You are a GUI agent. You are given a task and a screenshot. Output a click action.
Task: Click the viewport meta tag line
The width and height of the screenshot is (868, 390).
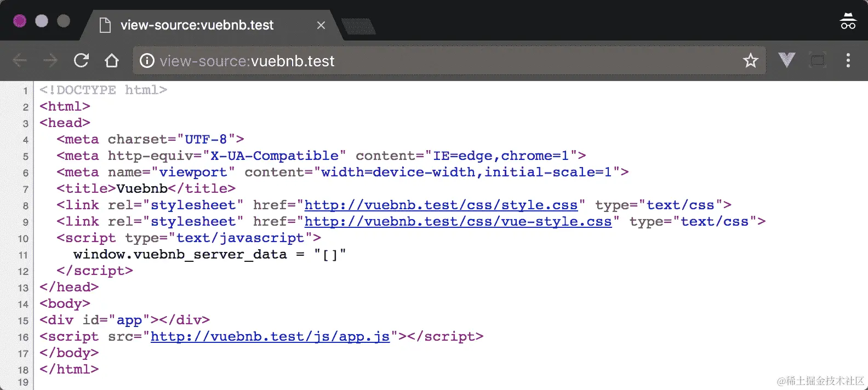tap(342, 172)
